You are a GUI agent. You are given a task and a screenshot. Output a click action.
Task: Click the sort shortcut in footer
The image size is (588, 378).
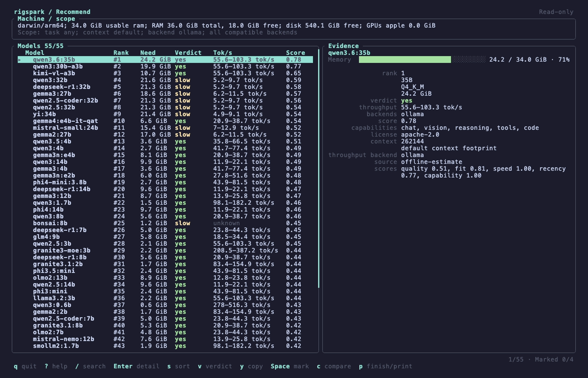coord(178,366)
